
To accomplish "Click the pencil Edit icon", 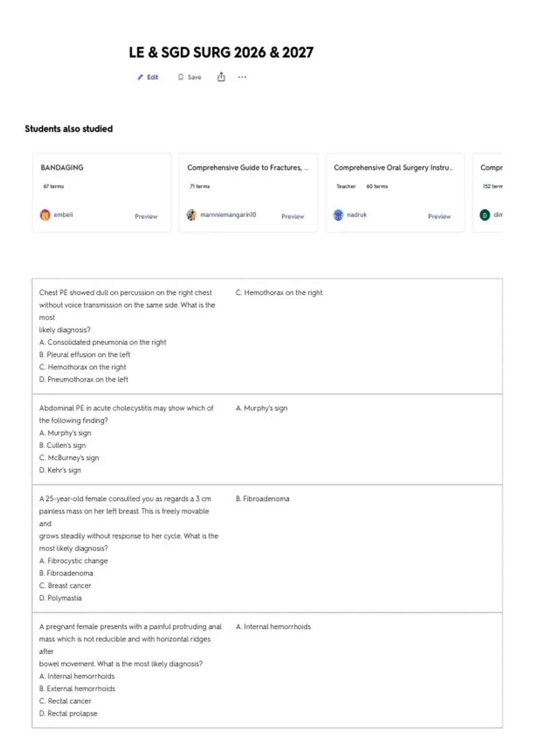I will pyautogui.click(x=140, y=77).
